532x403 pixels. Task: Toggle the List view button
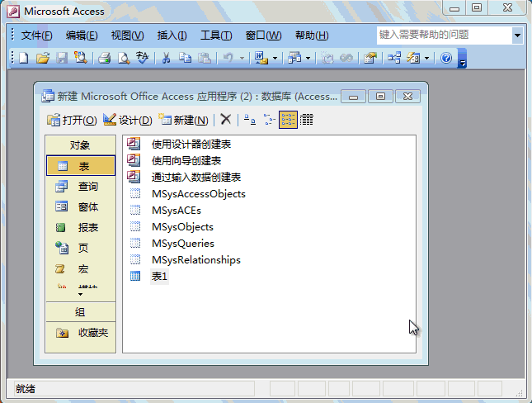[288, 120]
